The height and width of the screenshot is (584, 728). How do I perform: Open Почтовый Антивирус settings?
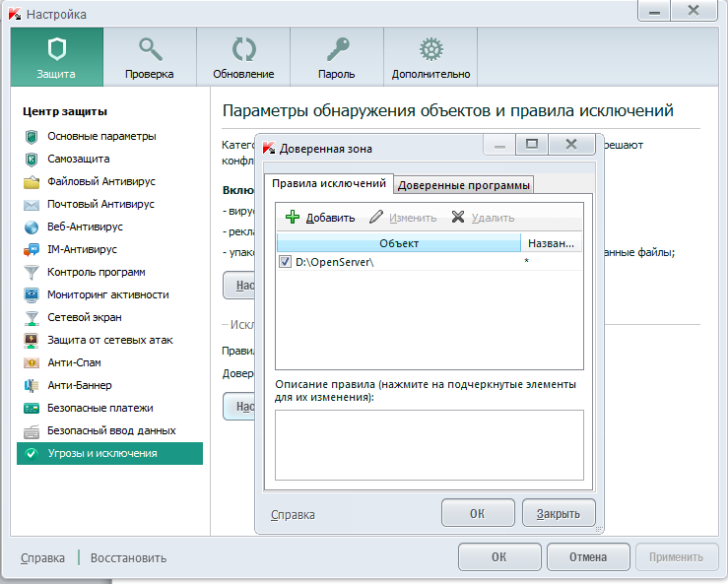(100, 204)
